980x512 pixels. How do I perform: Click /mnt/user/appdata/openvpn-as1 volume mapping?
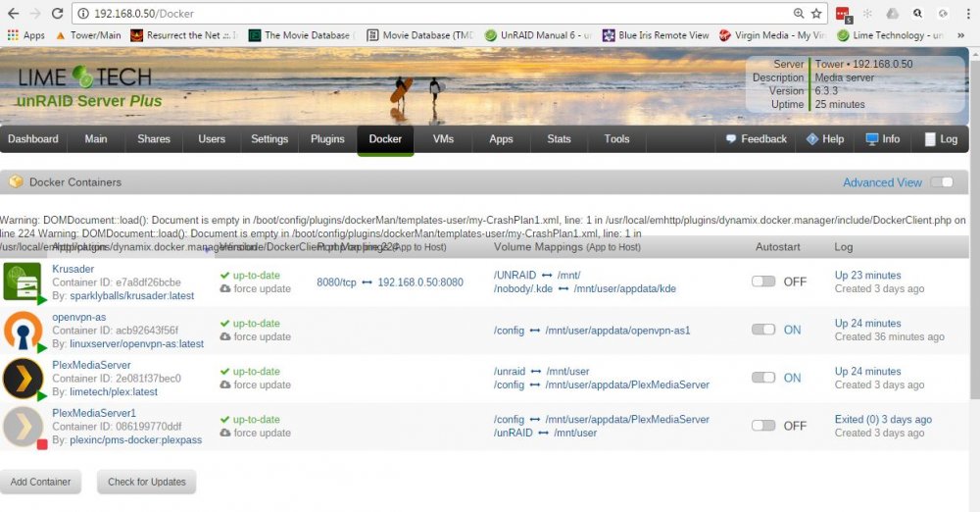pyautogui.click(x=617, y=331)
